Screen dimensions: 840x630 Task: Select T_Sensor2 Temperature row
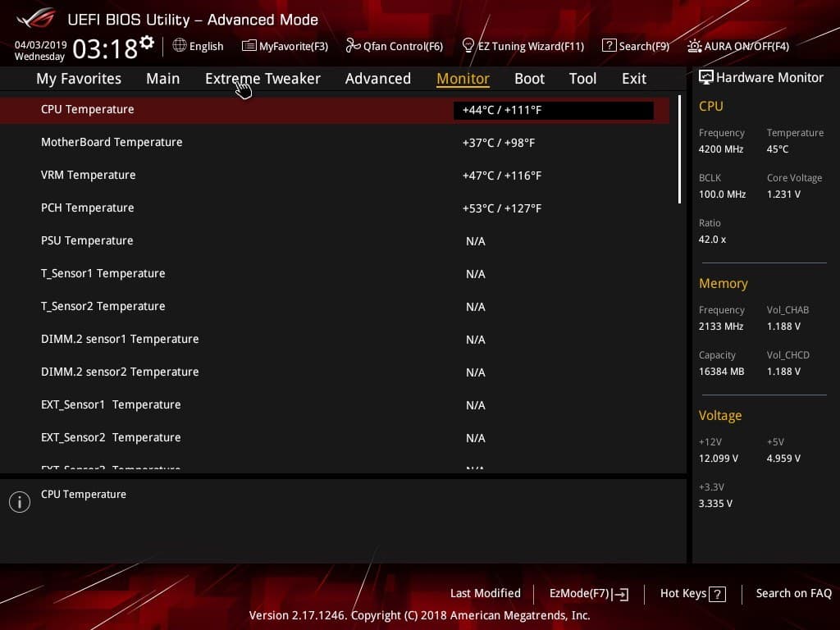pyautogui.click(x=335, y=307)
